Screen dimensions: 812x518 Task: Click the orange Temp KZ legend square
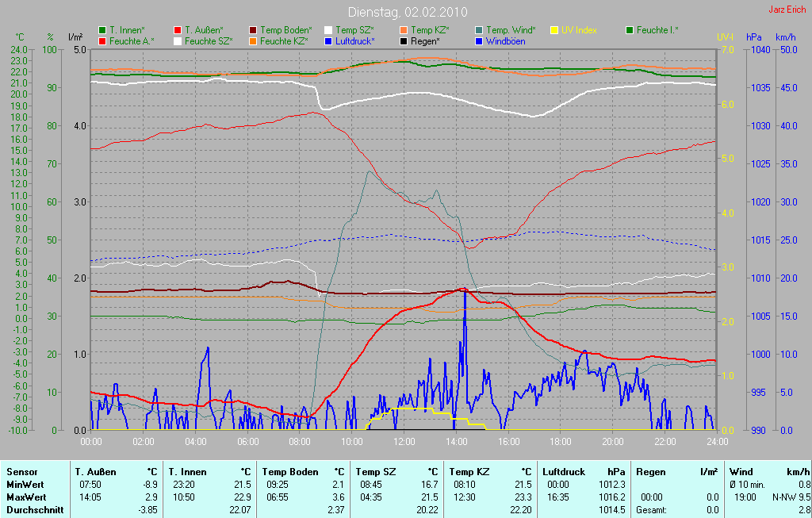pyautogui.click(x=404, y=30)
